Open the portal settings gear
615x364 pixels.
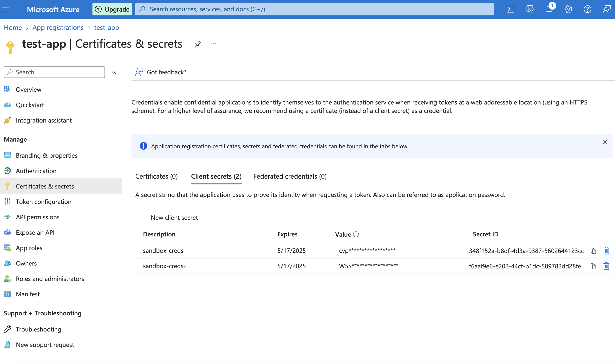[x=568, y=9]
